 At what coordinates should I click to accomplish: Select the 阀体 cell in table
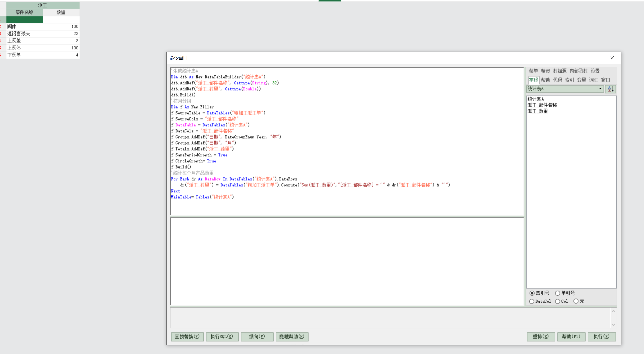coord(24,27)
